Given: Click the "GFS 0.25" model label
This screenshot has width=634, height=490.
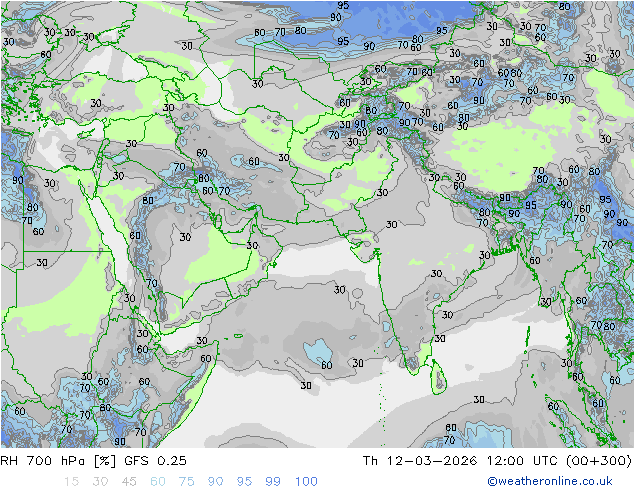Looking at the screenshot, I should (155, 461).
